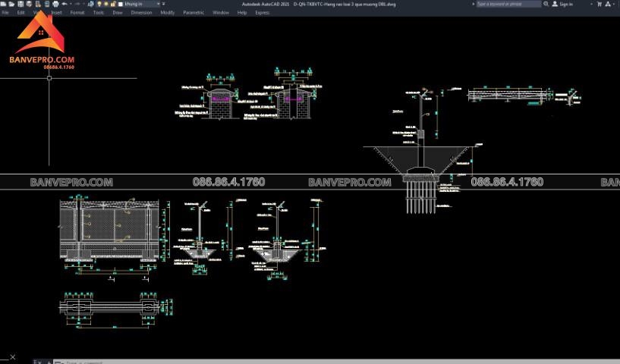Expand the Undo history dropdown arrow
Screen dimensions: 620x364
[71, 4]
